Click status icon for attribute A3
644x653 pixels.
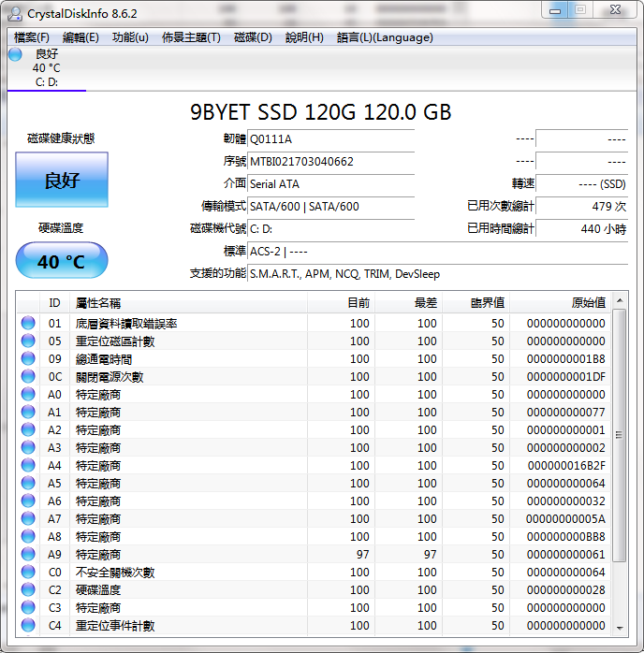coord(28,447)
